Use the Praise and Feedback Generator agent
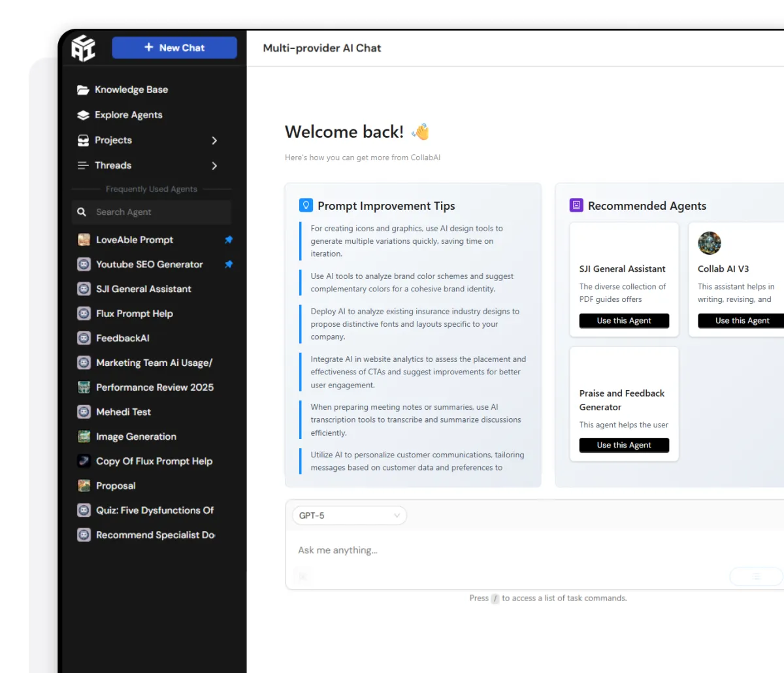 pos(624,445)
